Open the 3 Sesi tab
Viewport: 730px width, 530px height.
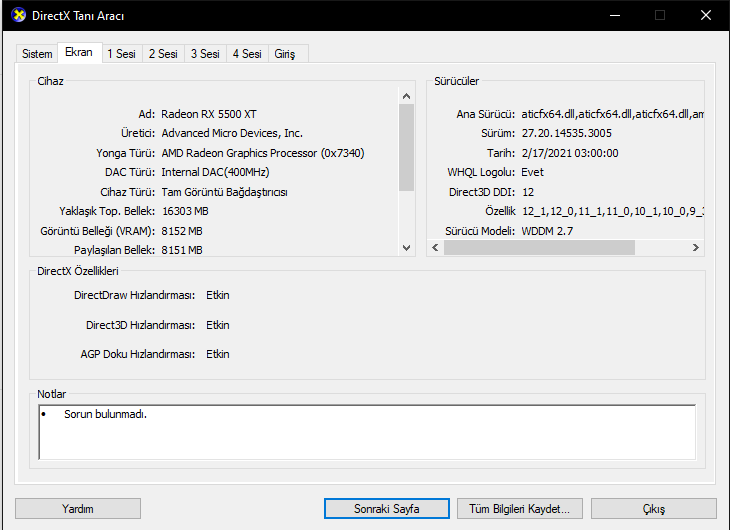(x=205, y=54)
